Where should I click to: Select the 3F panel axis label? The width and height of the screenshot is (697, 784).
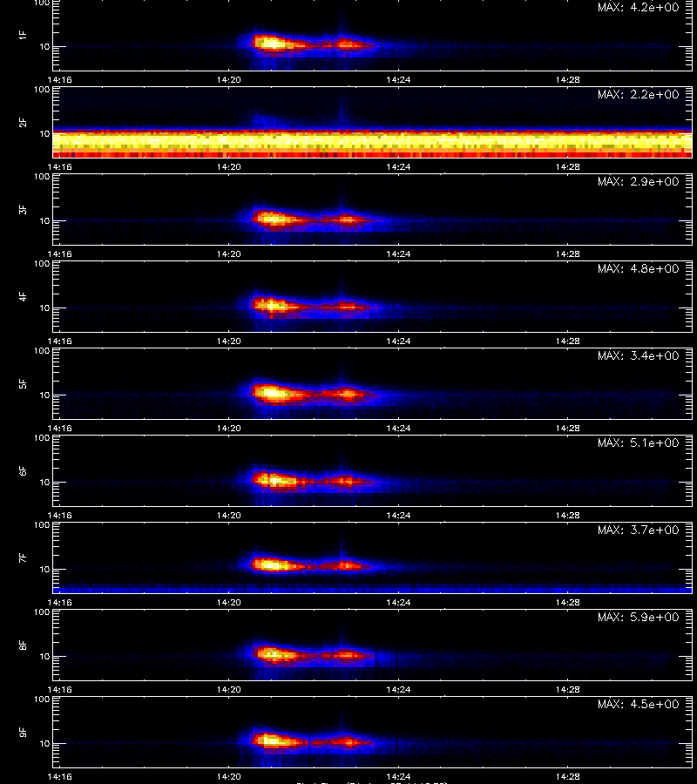(23, 209)
